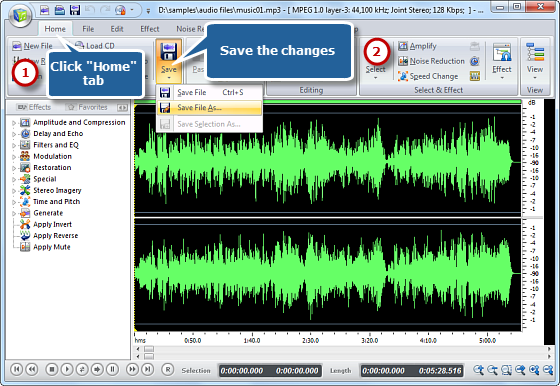
Task: Click the panel scroll arrows next to Favorites
Action: point(122,107)
